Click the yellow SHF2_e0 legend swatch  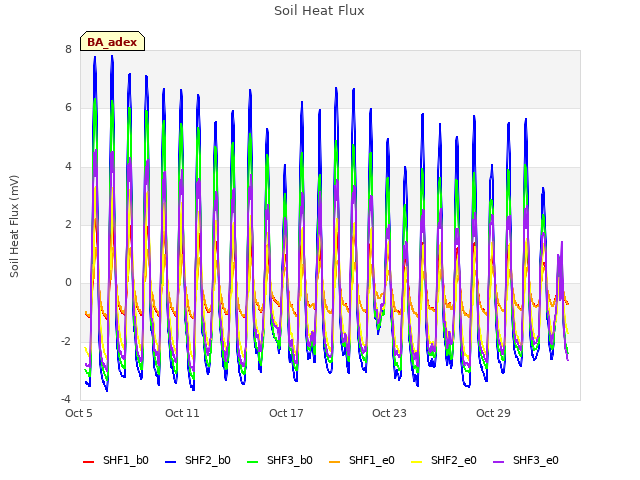point(417,462)
